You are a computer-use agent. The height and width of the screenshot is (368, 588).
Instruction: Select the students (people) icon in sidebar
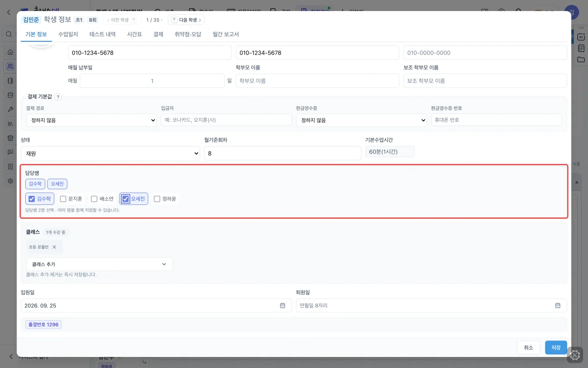tap(10, 67)
